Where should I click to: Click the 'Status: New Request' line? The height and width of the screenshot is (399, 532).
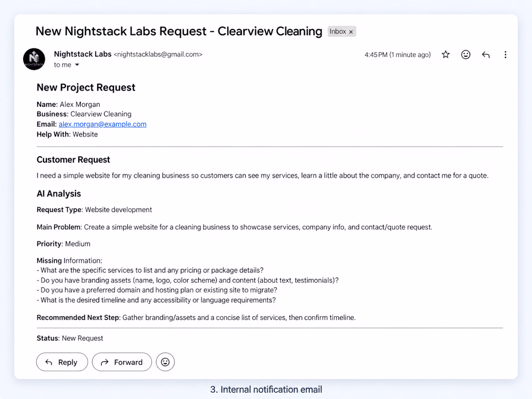70,338
